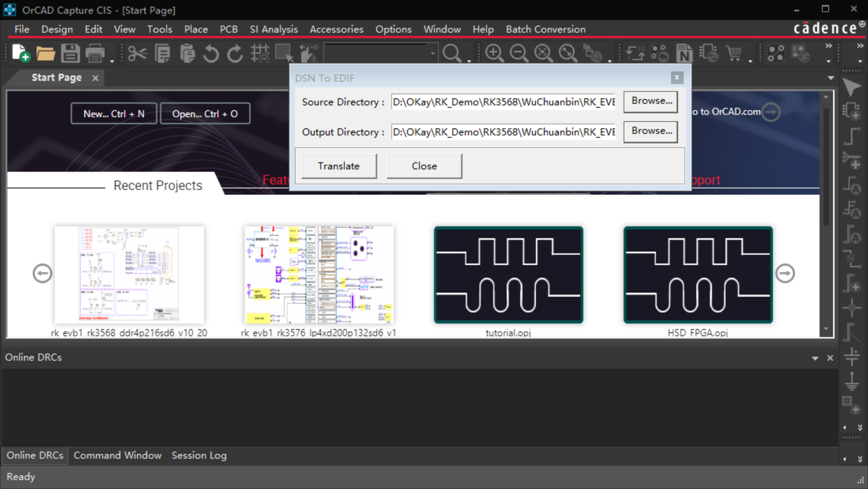Open the Batch Conversion menu
868x489 pixels.
[546, 30]
